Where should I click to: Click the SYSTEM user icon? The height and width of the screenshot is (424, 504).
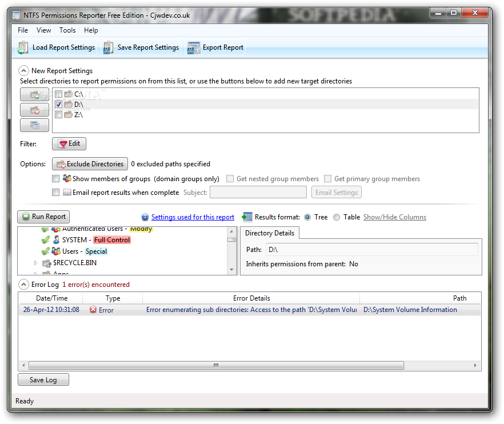[56, 240]
